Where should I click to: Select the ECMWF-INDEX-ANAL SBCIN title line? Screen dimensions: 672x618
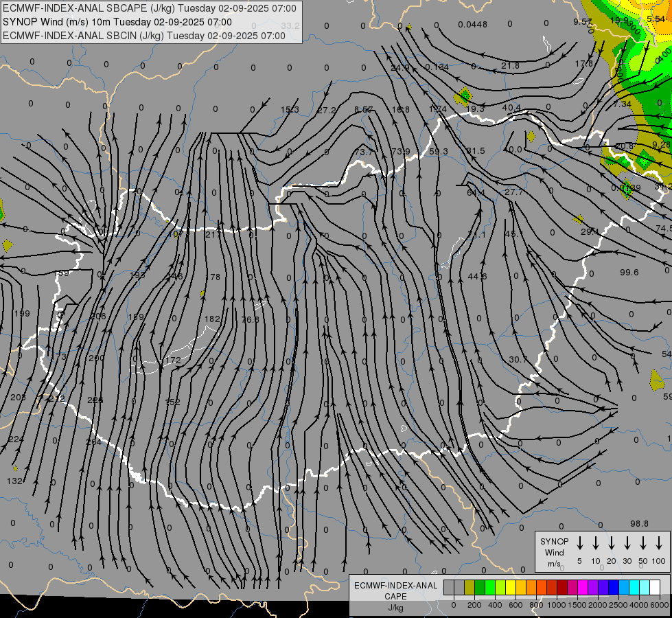coord(144,36)
